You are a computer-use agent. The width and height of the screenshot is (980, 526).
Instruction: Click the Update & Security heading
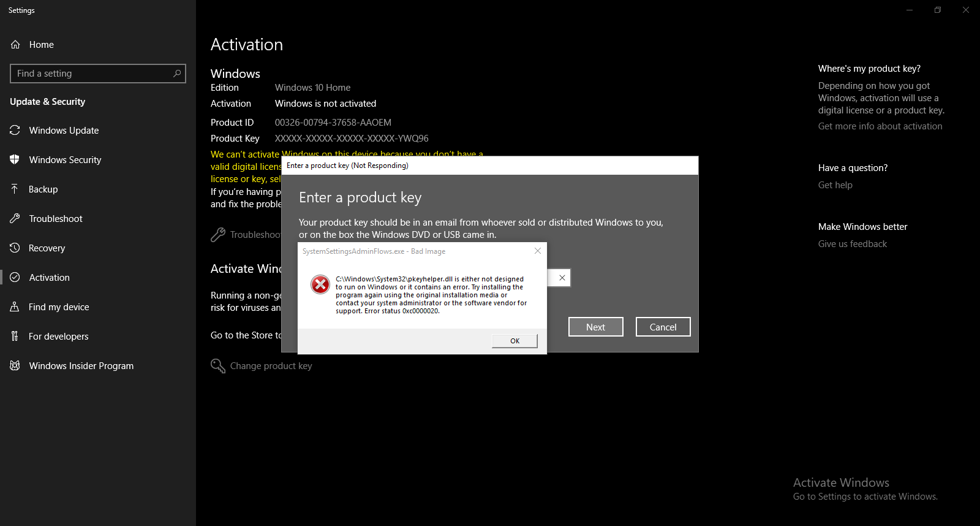[48, 102]
